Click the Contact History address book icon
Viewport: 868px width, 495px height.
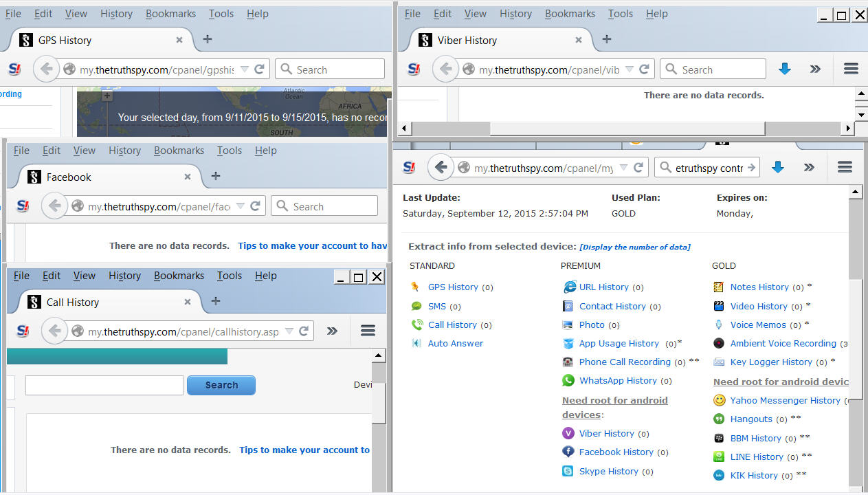pyautogui.click(x=568, y=306)
